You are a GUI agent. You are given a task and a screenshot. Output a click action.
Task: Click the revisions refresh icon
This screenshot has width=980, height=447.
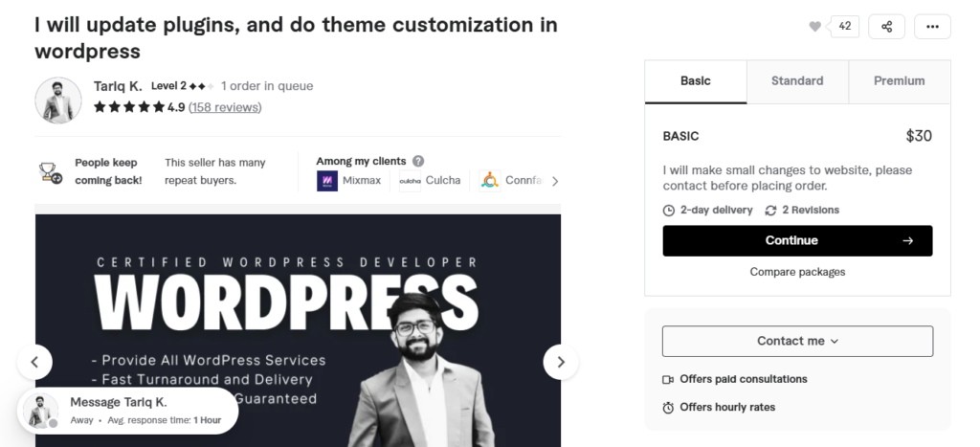tap(770, 211)
